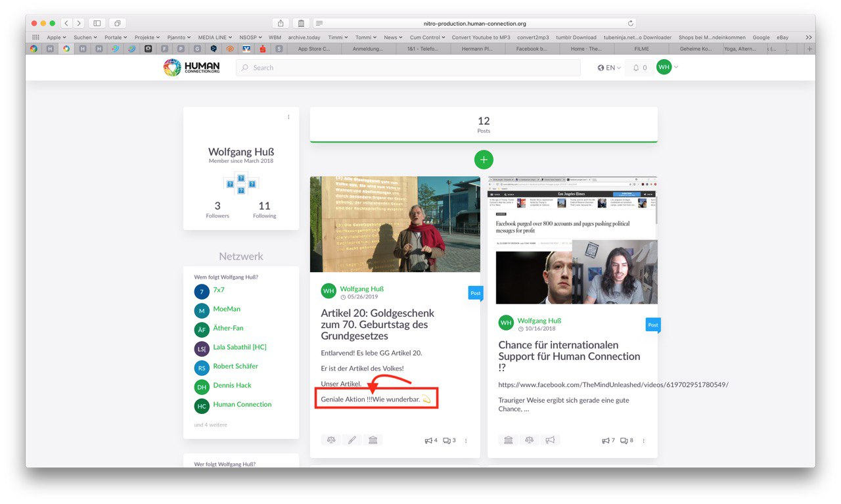This screenshot has width=841, height=504.
Task: Click the green plus button to create post
Action: click(484, 159)
